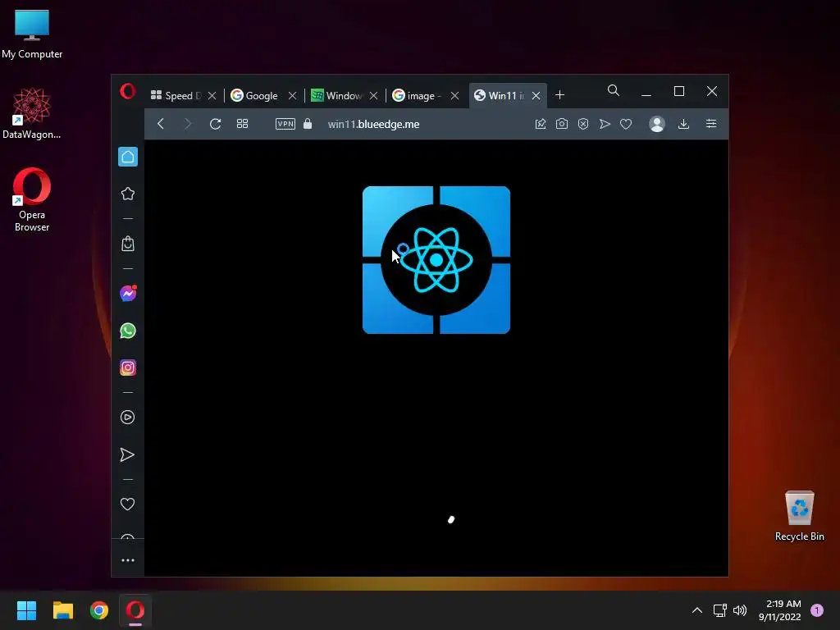
Task: Add page to bookmarks heart icon
Action: click(x=626, y=124)
